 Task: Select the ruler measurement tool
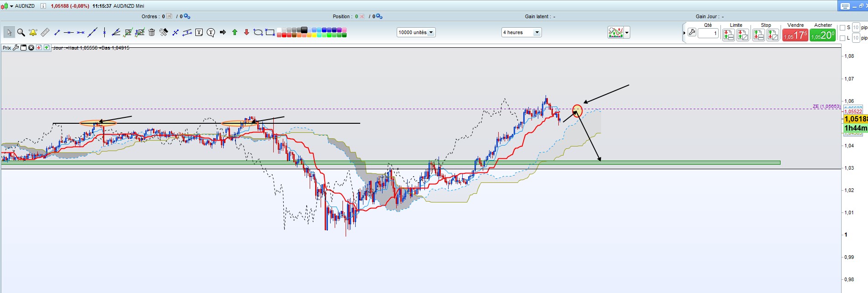pos(45,32)
